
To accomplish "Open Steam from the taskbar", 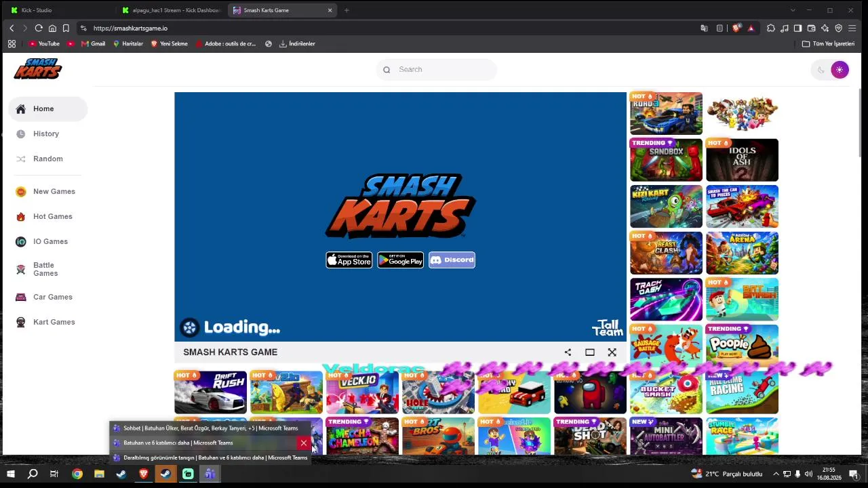I will 121,474.
